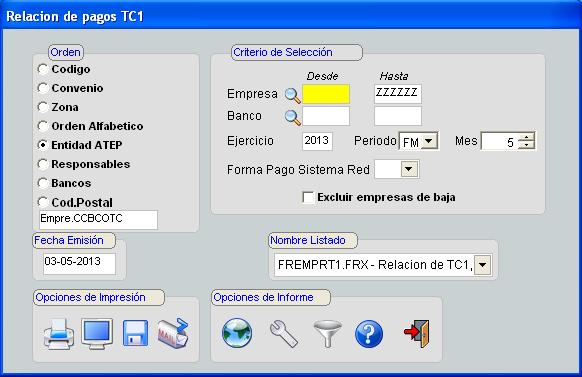Click the Empre.CCBCOTC text field
The width and height of the screenshot is (582, 377).
point(98,220)
